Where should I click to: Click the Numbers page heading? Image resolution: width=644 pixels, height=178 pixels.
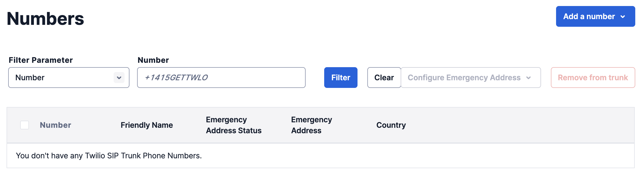pos(45,19)
